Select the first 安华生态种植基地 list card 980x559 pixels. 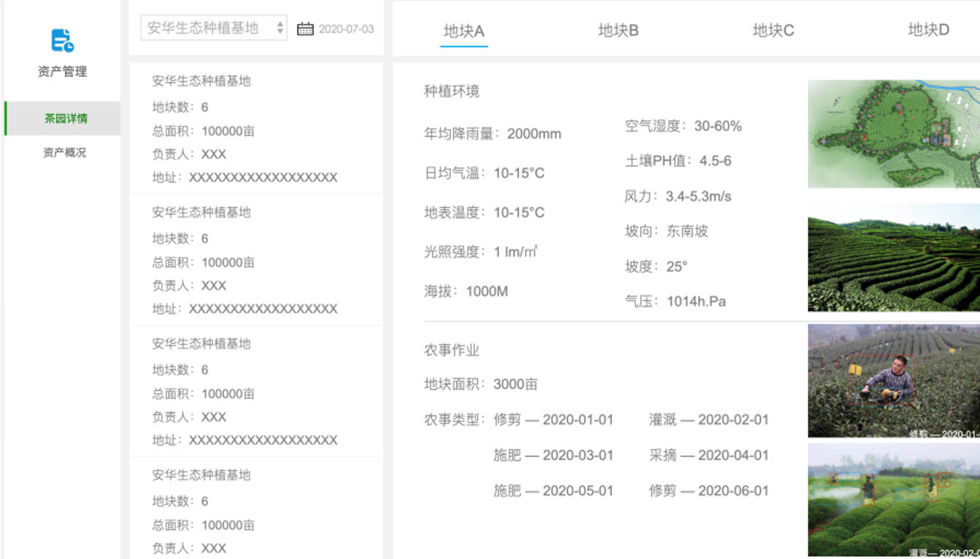click(256, 129)
